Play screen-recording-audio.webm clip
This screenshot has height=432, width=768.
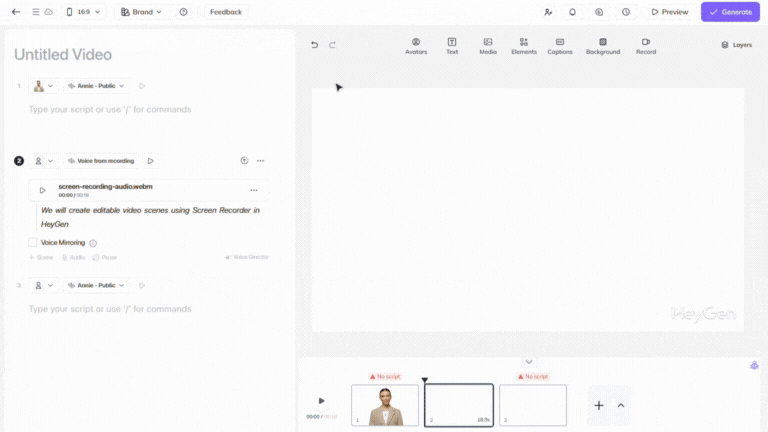click(x=43, y=191)
